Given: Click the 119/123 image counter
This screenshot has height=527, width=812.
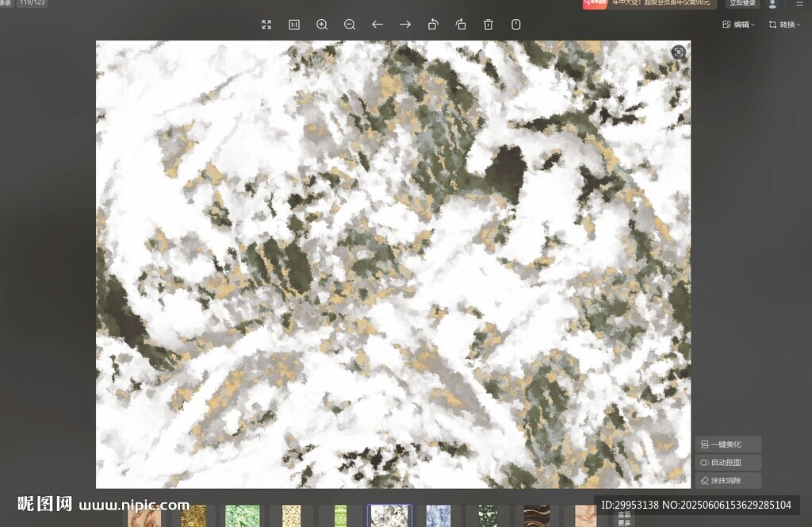Looking at the screenshot, I should (32, 3).
